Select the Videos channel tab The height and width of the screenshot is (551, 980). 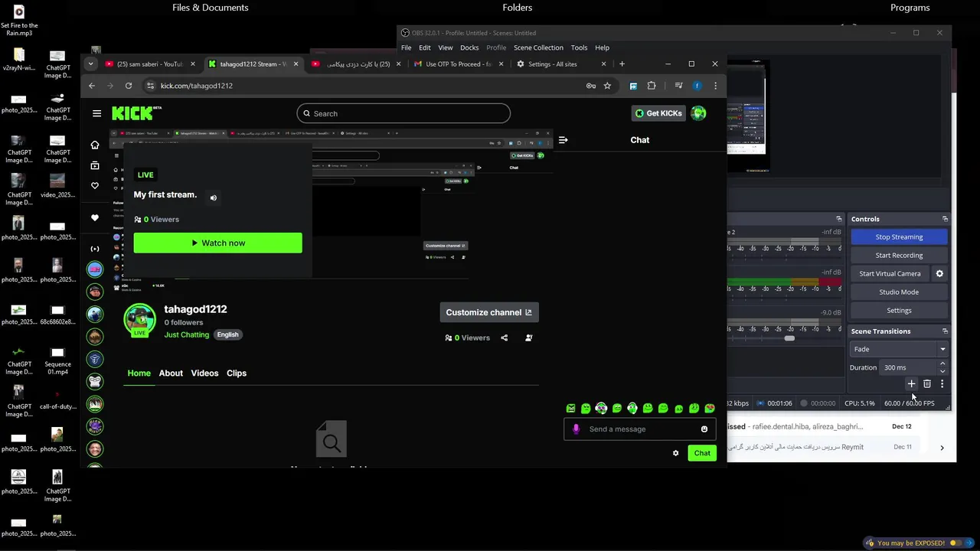click(x=204, y=373)
